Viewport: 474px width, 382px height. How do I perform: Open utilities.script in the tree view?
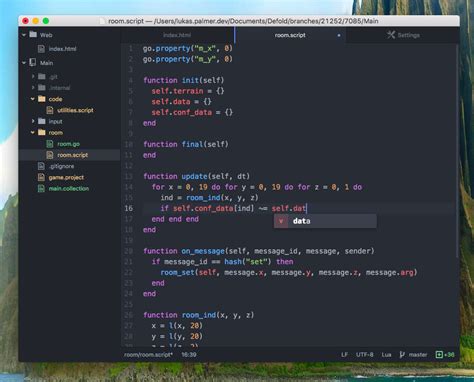pos(75,110)
